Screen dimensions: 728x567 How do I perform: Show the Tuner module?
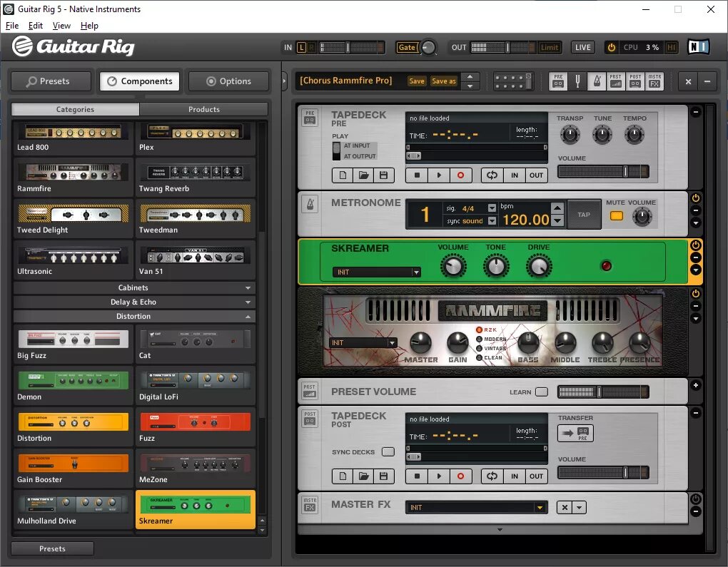coord(577,81)
